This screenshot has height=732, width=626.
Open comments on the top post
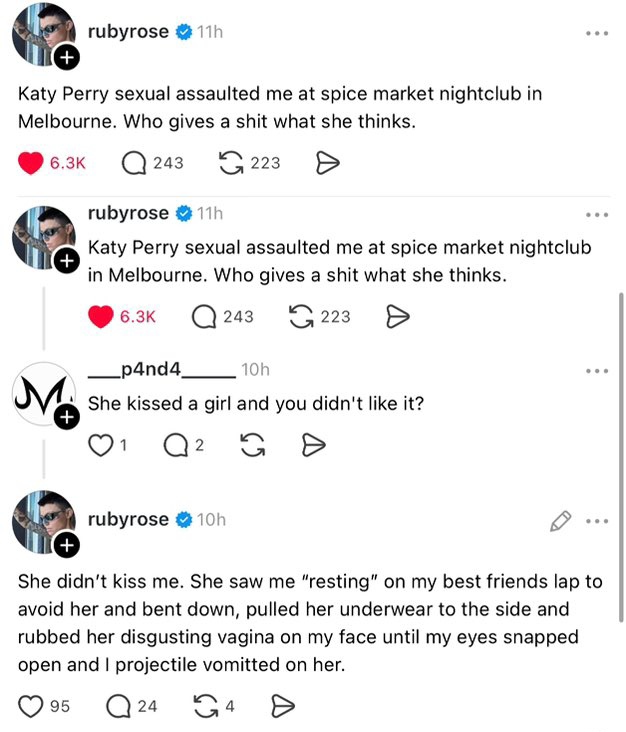(x=134, y=163)
